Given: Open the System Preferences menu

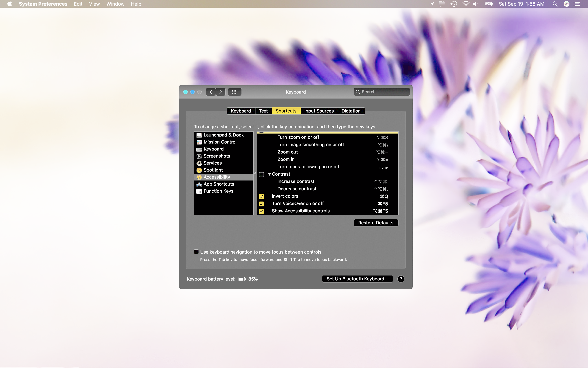Looking at the screenshot, I should (43, 4).
